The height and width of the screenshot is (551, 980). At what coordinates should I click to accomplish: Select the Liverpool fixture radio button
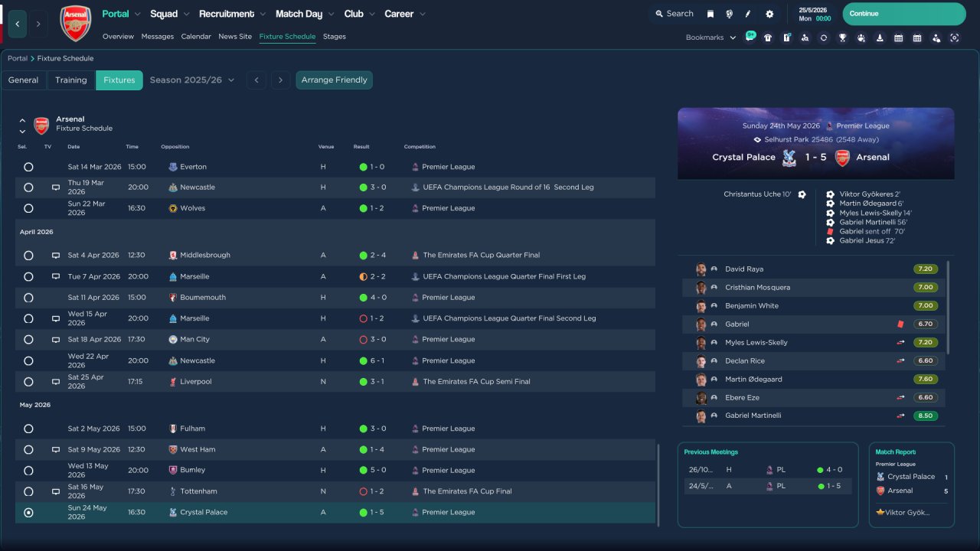28,381
